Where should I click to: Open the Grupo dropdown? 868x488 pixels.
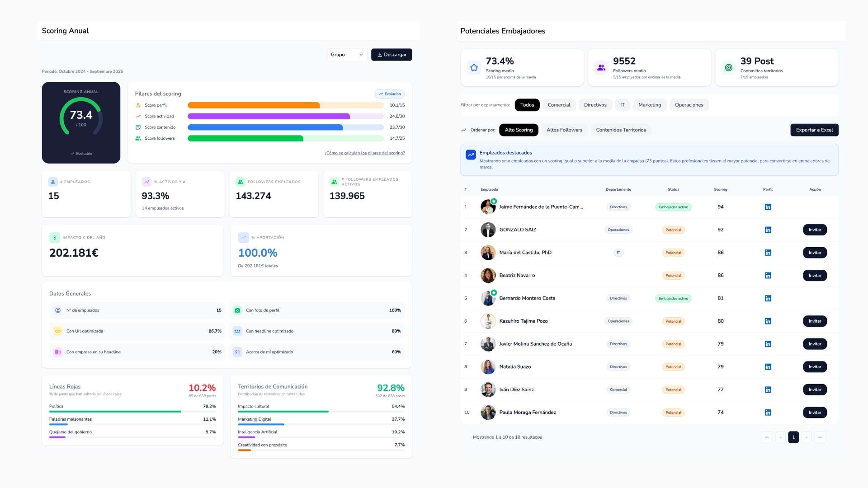[347, 55]
